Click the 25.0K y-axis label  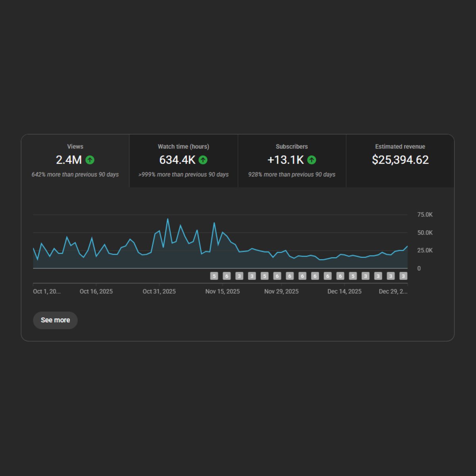425,250
